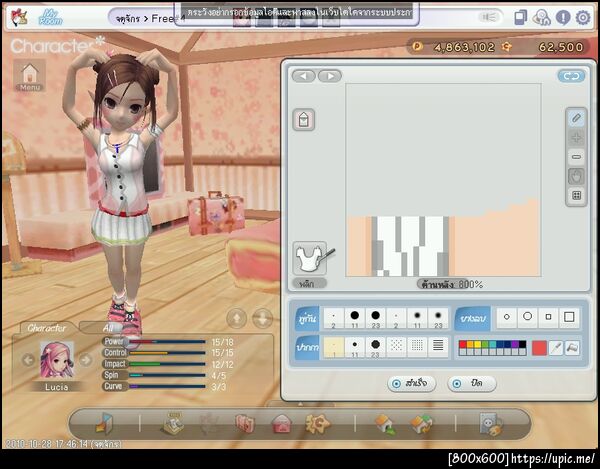
Task: Click the shirt texture edit icon
Action: (310, 258)
